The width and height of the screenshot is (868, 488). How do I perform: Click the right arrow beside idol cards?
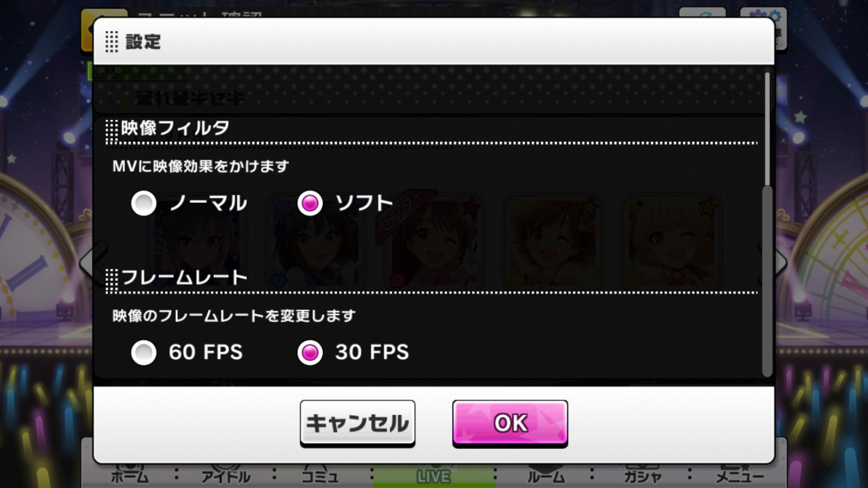pyautogui.click(x=782, y=262)
